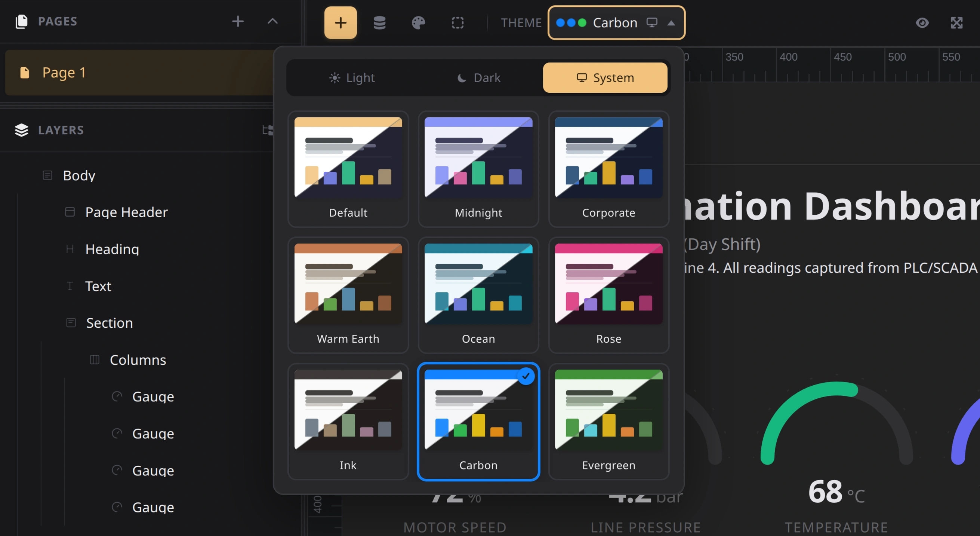The image size is (980, 536).
Task: Choose the Warm Earth theme thumbnail
Action: click(x=348, y=295)
